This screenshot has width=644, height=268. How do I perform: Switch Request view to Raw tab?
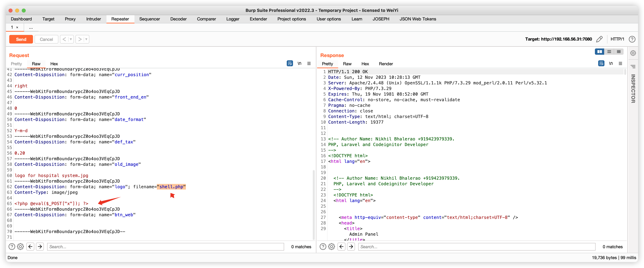(x=36, y=64)
